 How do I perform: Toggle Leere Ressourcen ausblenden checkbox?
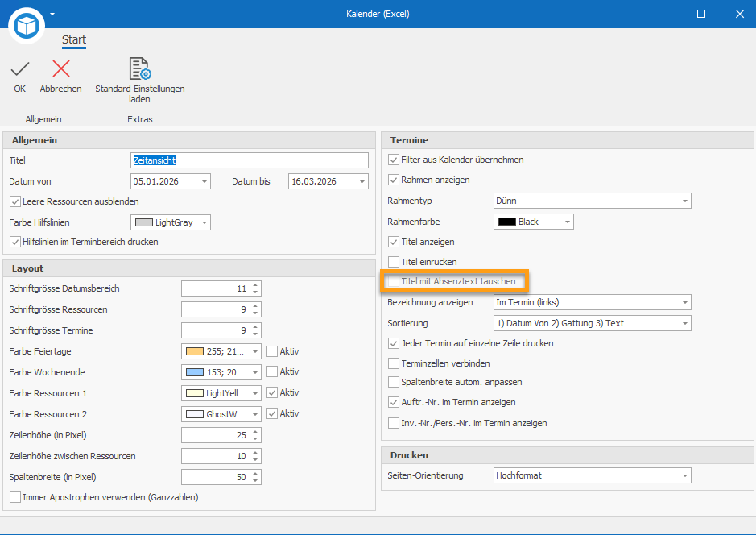[15, 201]
